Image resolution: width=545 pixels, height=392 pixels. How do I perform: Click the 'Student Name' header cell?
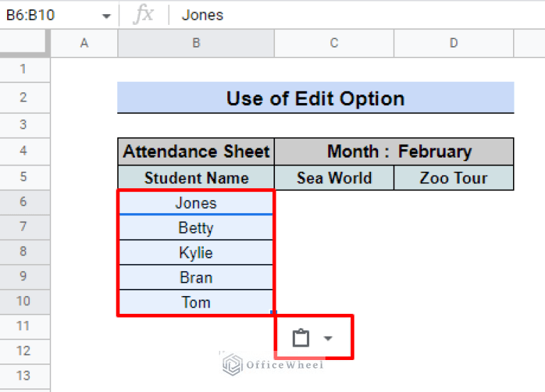coord(196,178)
